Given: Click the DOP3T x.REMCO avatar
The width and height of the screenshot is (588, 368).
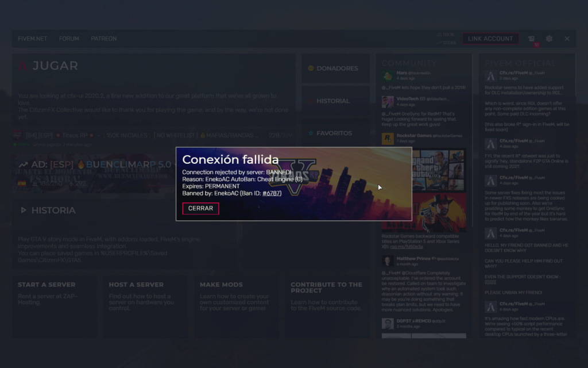Looking at the screenshot, I should (388, 324).
